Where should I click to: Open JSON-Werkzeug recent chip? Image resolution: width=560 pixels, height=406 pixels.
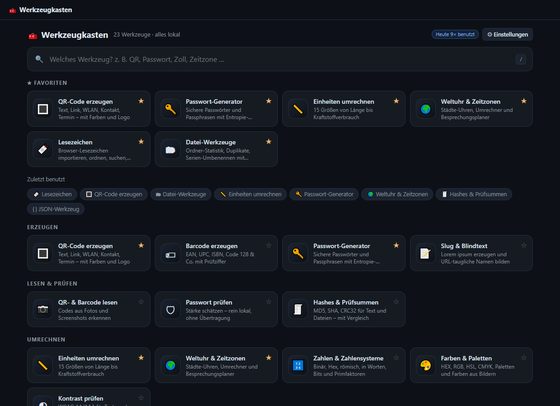[x=56, y=209]
